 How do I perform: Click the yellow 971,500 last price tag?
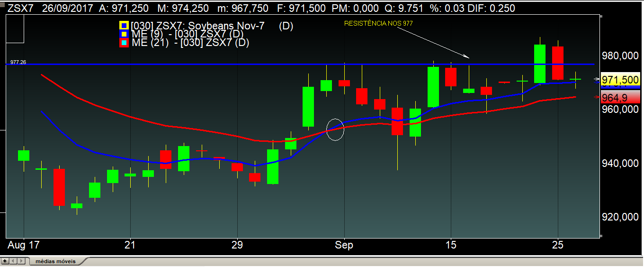click(619, 79)
